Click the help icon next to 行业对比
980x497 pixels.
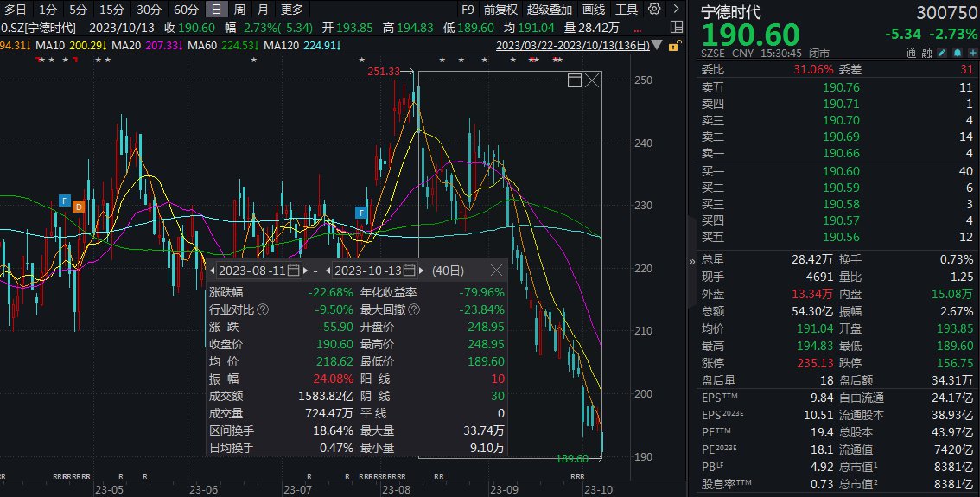(x=263, y=309)
